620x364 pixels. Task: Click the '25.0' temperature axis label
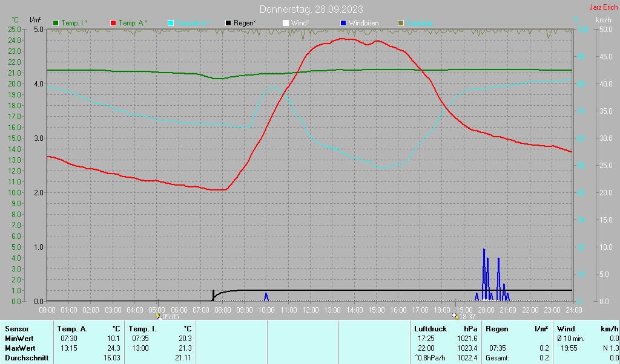15,29
